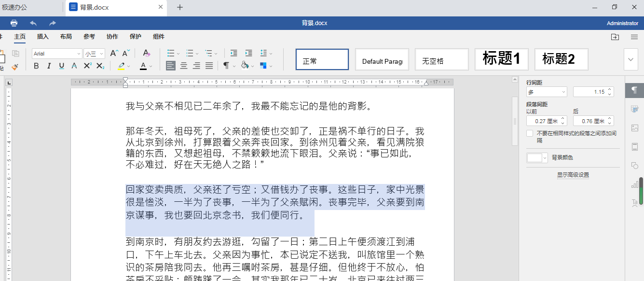The height and width of the screenshot is (281, 644).
Task: Increase font size with the larger A icon
Action: click(114, 53)
